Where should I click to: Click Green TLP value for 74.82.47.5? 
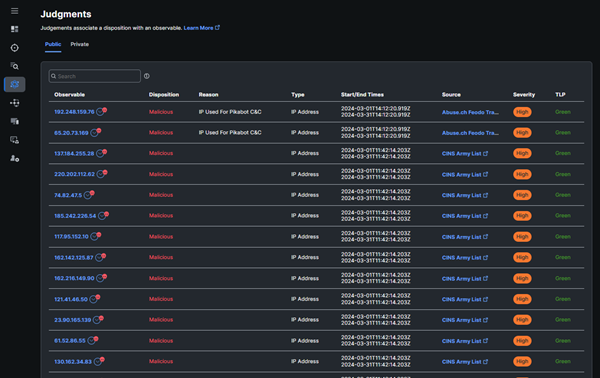[563, 195]
